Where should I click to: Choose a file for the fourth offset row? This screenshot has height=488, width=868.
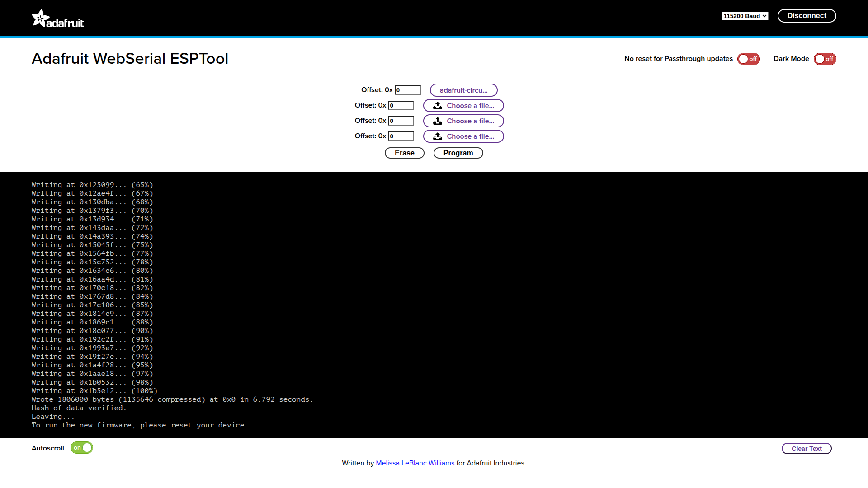(x=463, y=136)
